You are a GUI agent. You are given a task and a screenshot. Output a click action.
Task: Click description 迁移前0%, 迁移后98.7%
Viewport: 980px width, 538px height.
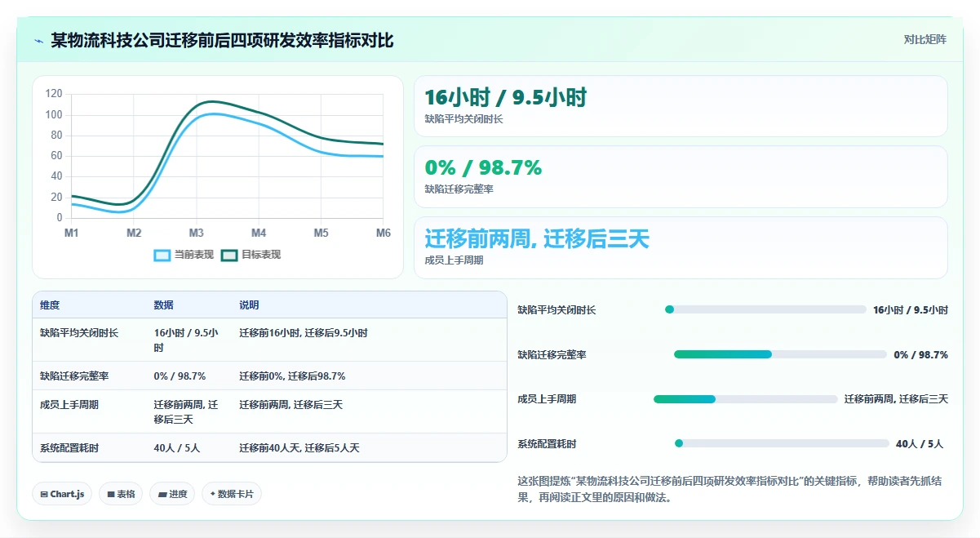click(x=292, y=376)
